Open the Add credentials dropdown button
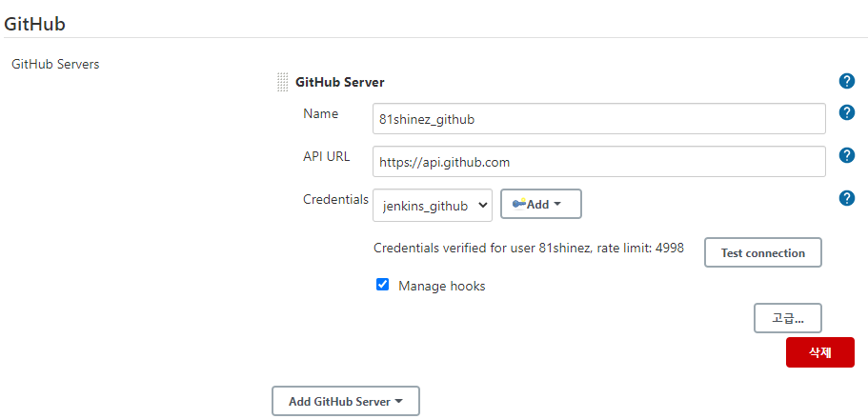The image size is (868, 419). pos(541,204)
